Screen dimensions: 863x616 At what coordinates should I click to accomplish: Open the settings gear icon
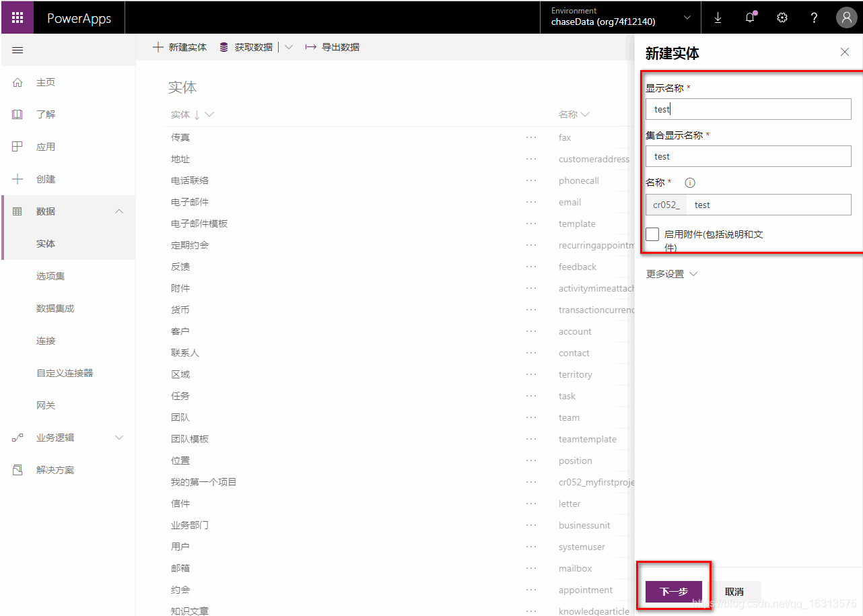coord(782,18)
